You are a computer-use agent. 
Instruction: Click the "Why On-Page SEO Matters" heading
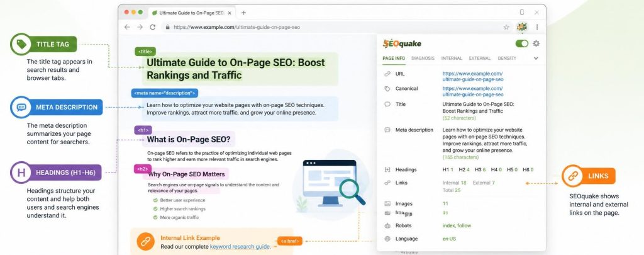coord(186,174)
